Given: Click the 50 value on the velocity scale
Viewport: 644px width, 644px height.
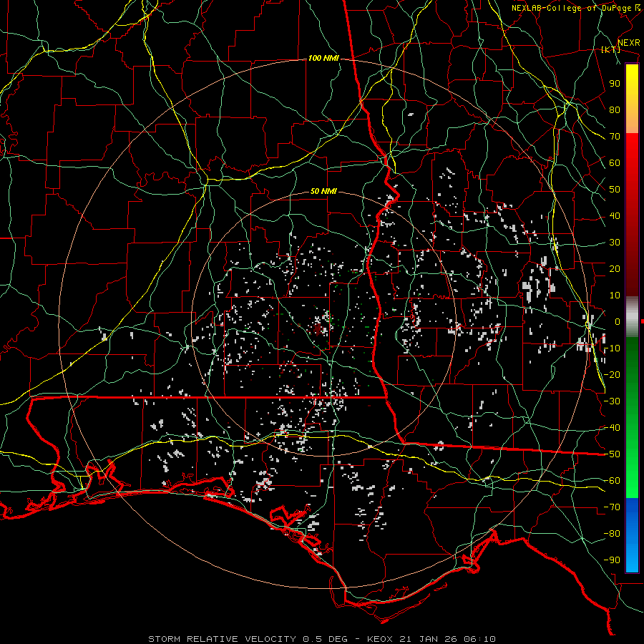Looking at the screenshot, I should (615, 190).
